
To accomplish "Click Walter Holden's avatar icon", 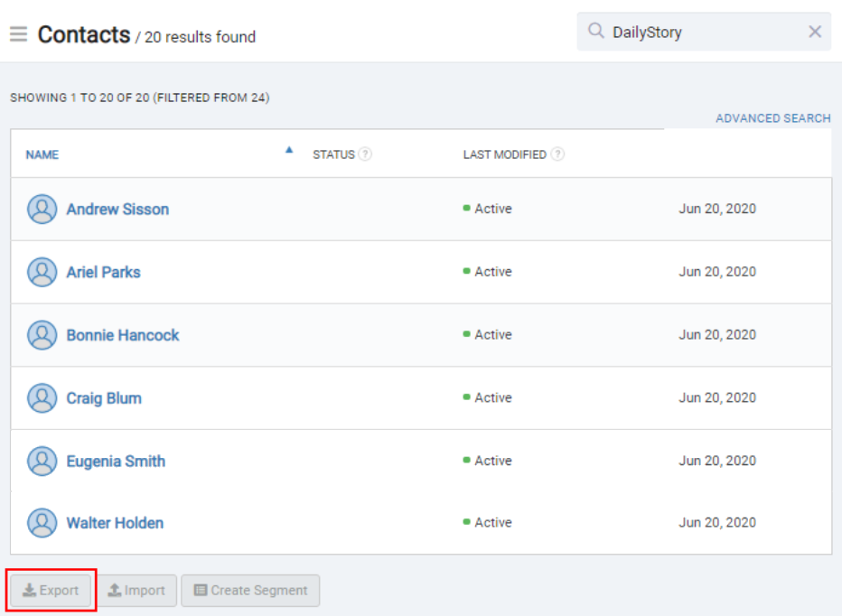I will 42,523.
